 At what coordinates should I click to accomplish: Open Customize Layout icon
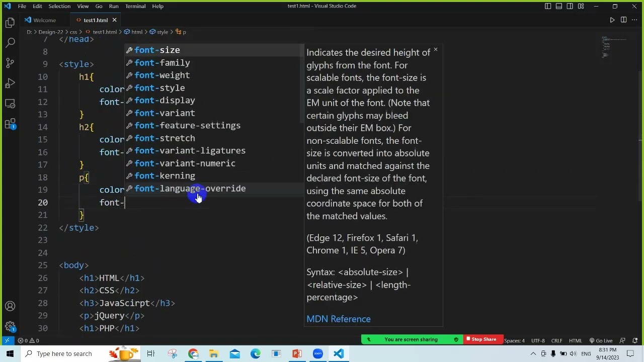581,6
